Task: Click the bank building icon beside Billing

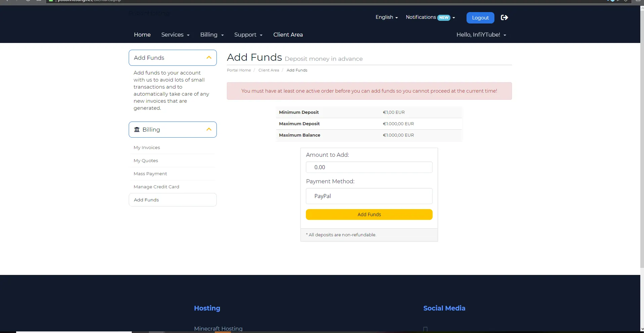Action: tap(137, 130)
